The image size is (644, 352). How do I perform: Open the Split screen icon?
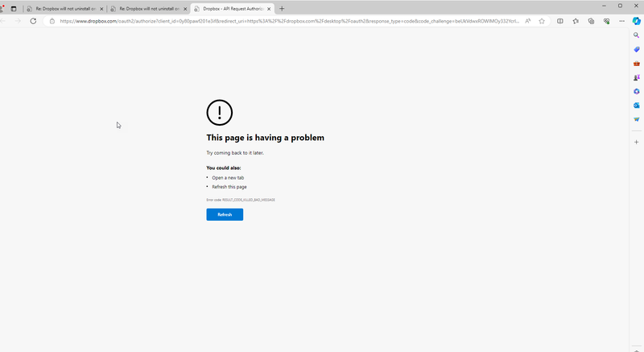560,21
